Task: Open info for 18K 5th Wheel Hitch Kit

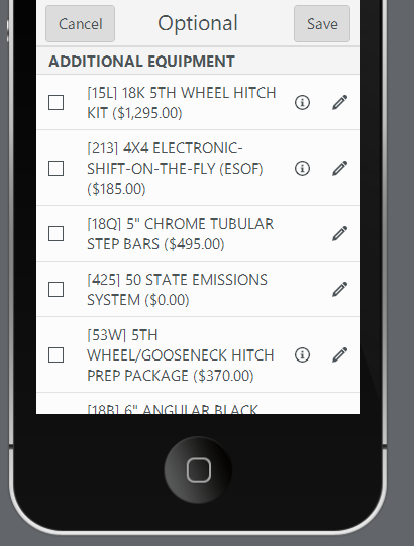Action: (x=302, y=103)
